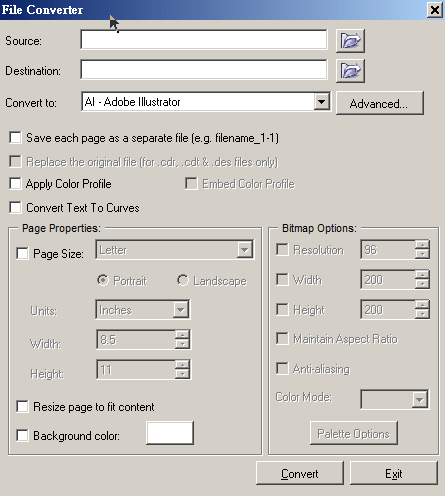Open Advanced conversion settings
Screen dimensions: 445x496
(x=380, y=103)
